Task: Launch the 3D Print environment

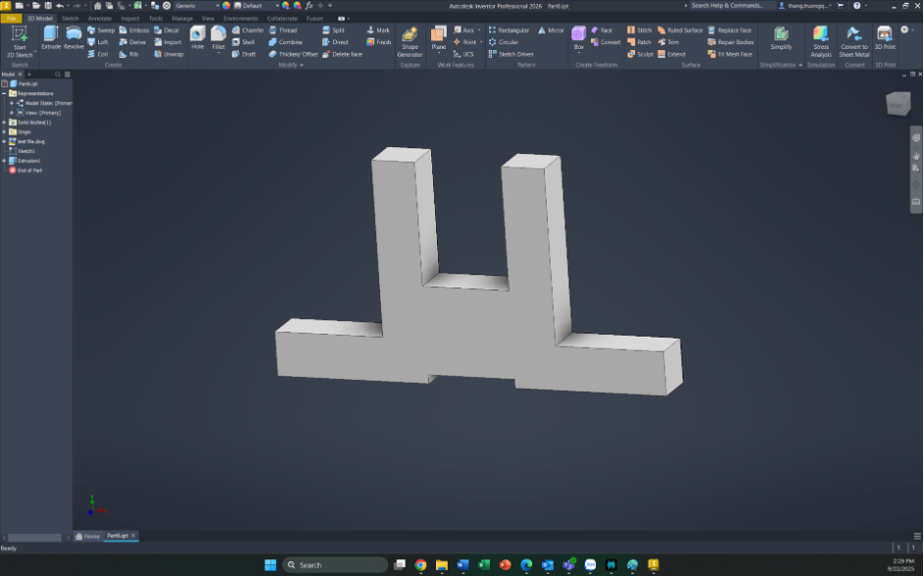Action: 885,37
